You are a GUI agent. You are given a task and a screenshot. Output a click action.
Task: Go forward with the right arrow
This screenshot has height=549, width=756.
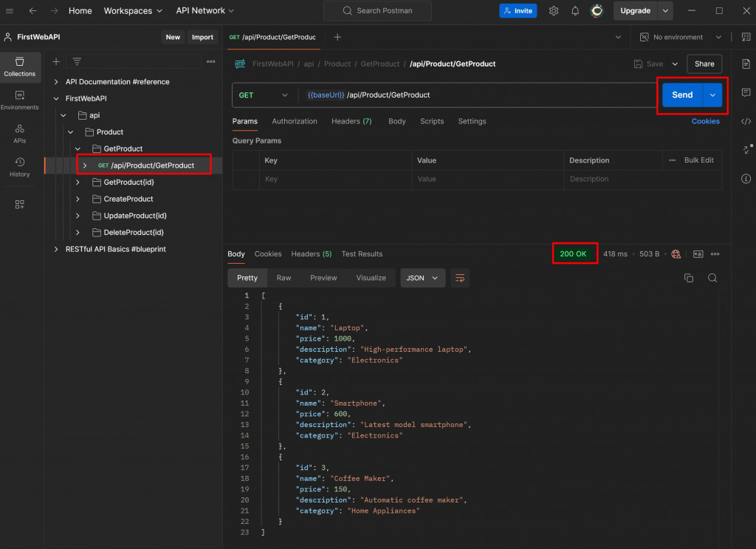54,10
